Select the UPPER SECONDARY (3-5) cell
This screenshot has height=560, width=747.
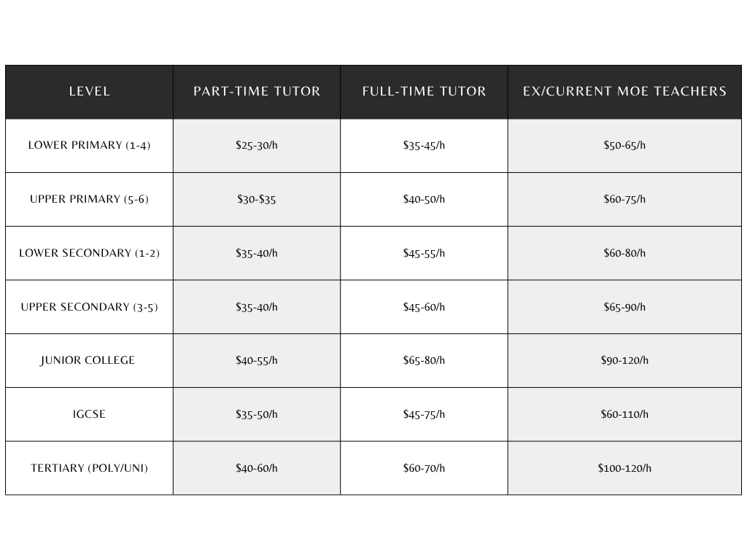point(89,307)
